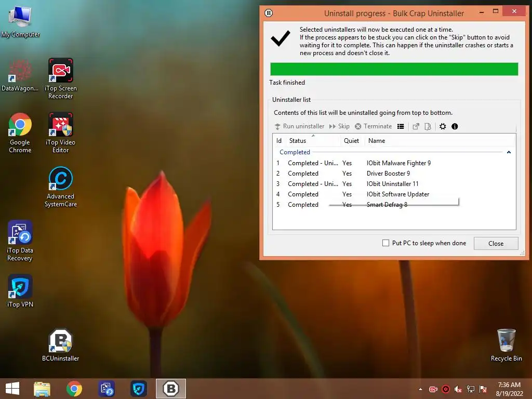Open settings via the gear icon
The height and width of the screenshot is (399, 532).
(x=443, y=126)
